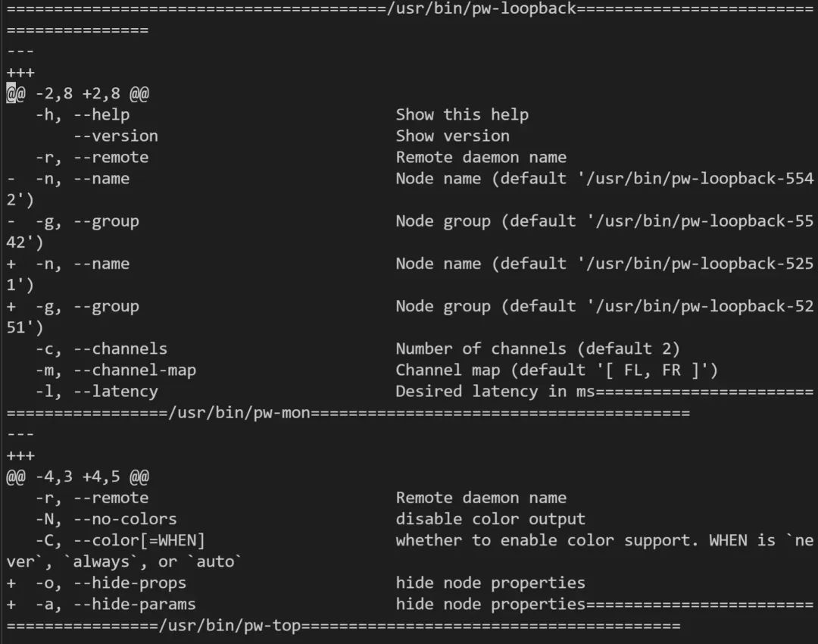Click the '-l, --latency' option text
The image size is (818, 644).
click(x=97, y=392)
